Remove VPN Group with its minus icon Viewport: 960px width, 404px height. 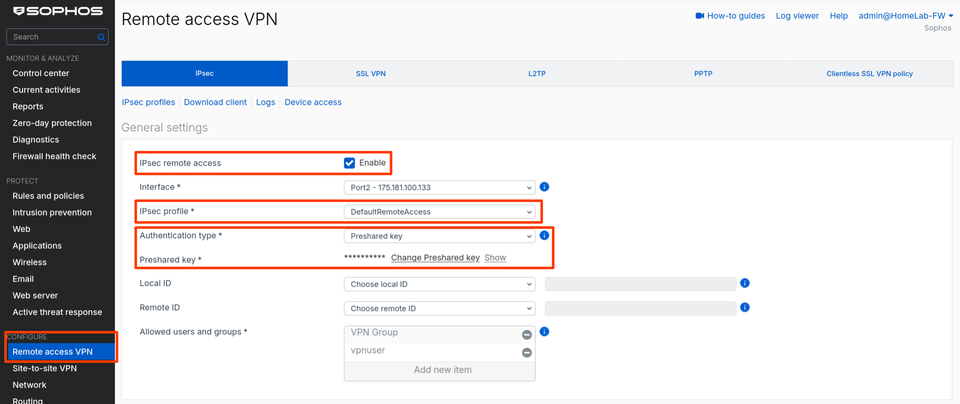click(527, 335)
